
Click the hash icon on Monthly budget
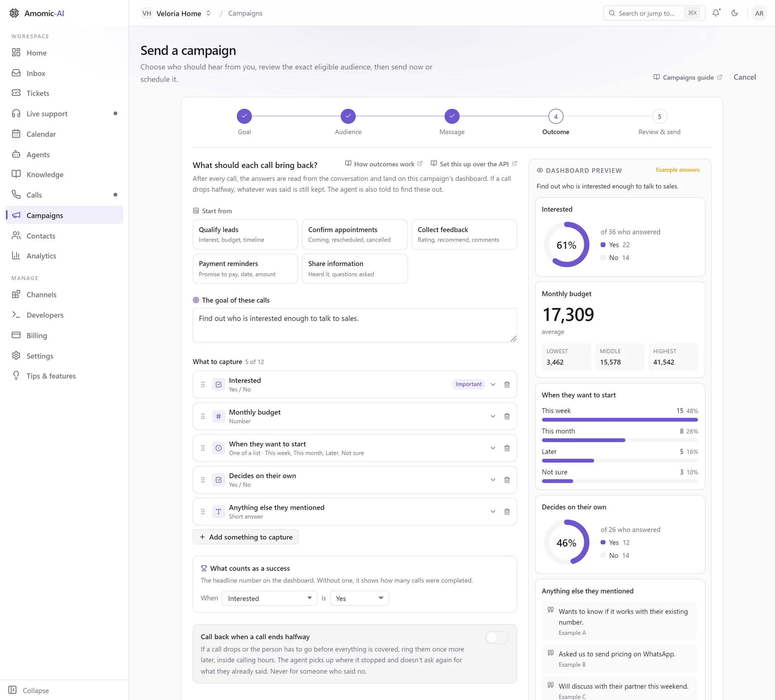219,416
